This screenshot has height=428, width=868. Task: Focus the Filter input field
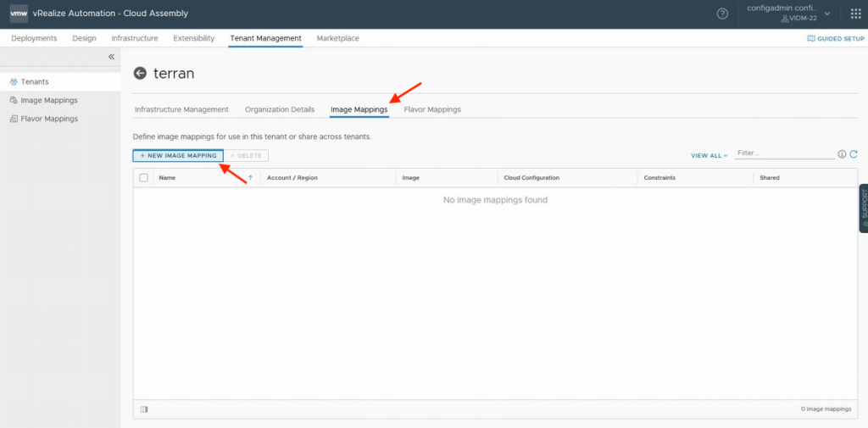(784, 153)
